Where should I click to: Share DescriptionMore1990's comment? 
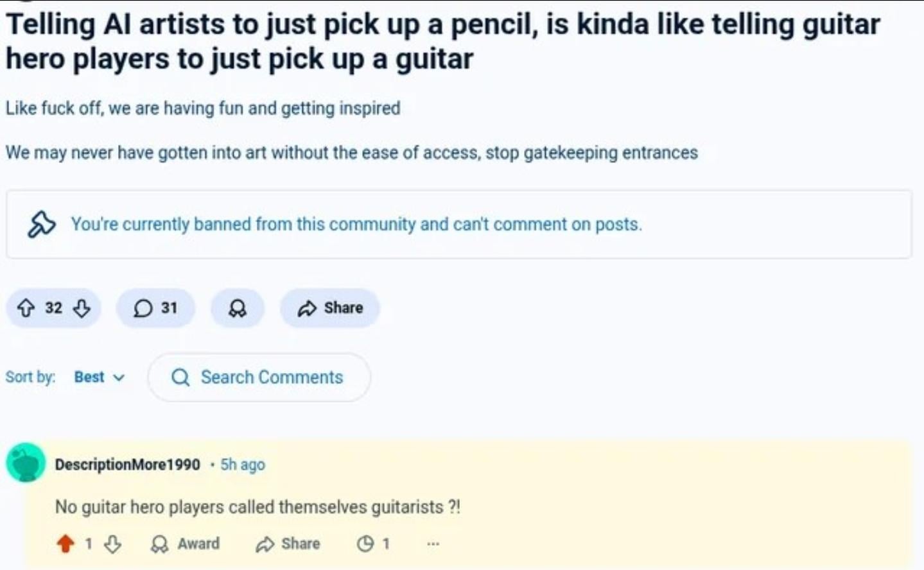click(288, 544)
